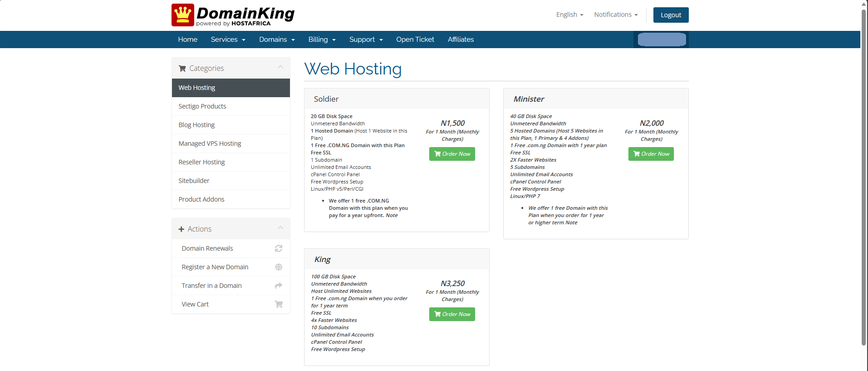Expand the Domains menu
The image size is (868, 371).
(277, 40)
